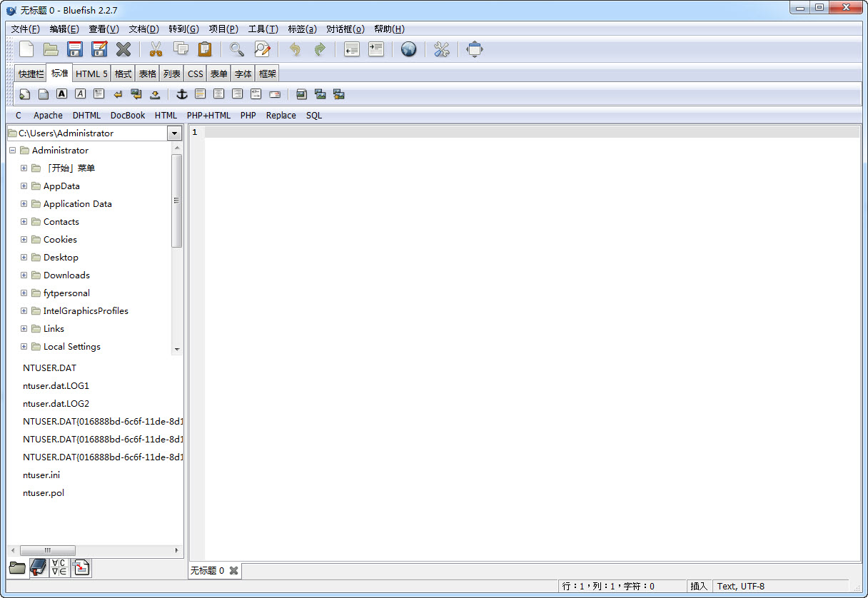Open the Apache snippets menu
The height and width of the screenshot is (598, 868).
tap(48, 116)
